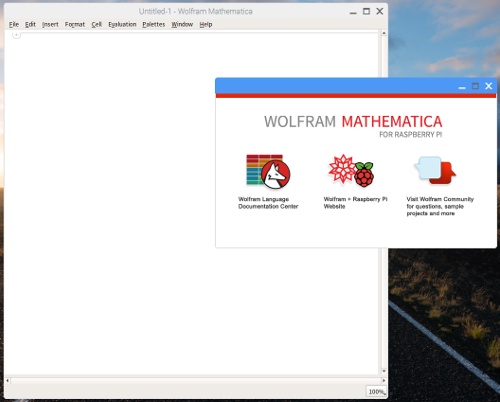Close the Mathematica welcome splash window
Screen dimensions: 500x402
[x=489, y=86]
